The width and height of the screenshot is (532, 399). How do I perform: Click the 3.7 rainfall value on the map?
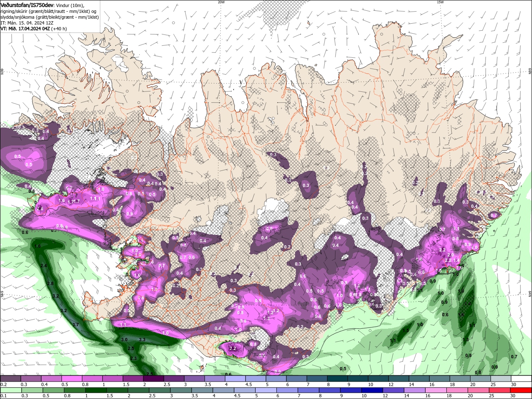(x=76, y=324)
